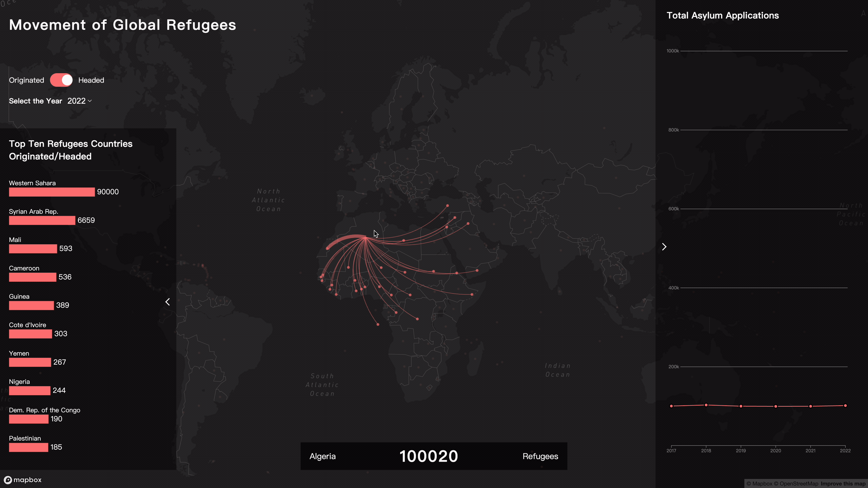868x488 pixels.
Task: Click the Syrian Arab Rep. bar
Action: click(42, 220)
